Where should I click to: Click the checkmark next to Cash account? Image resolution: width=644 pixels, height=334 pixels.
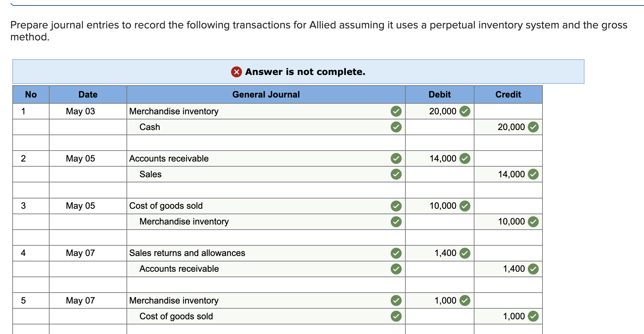pos(396,127)
